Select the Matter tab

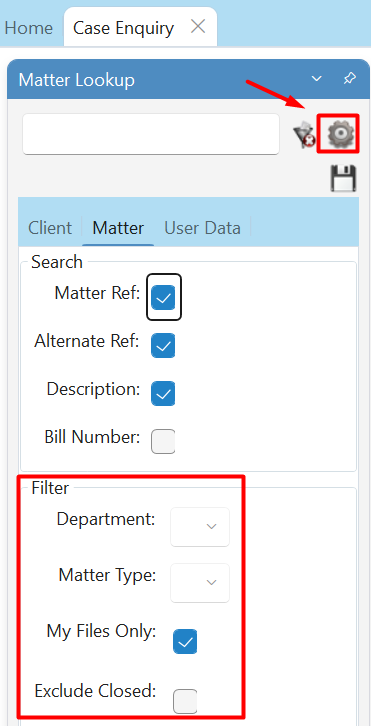[x=118, y=228]
